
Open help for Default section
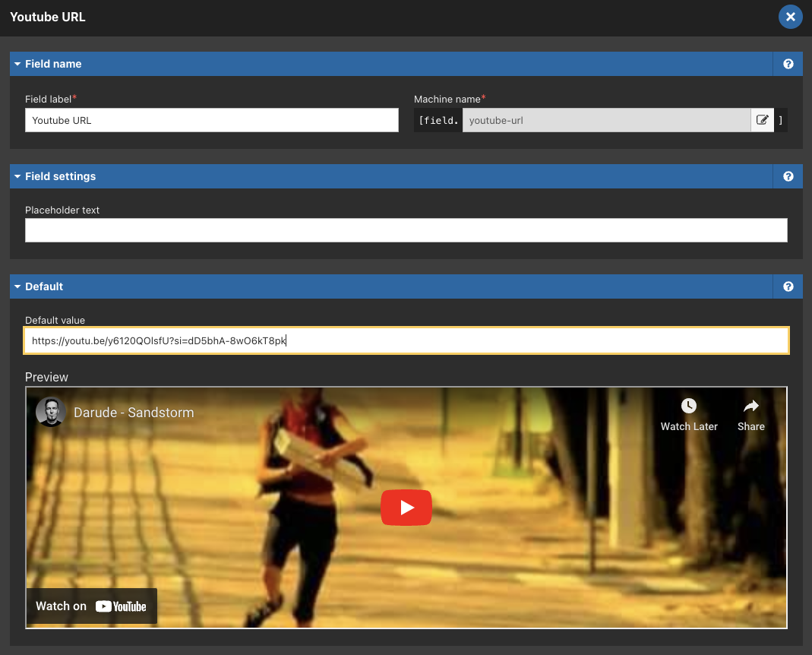point(788,286)
